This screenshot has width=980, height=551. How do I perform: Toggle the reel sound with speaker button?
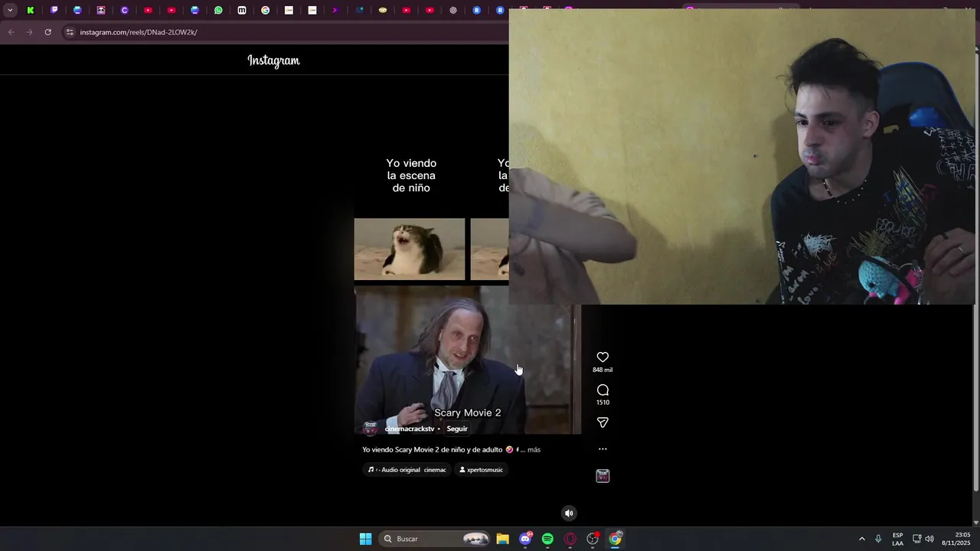point(568,514)
